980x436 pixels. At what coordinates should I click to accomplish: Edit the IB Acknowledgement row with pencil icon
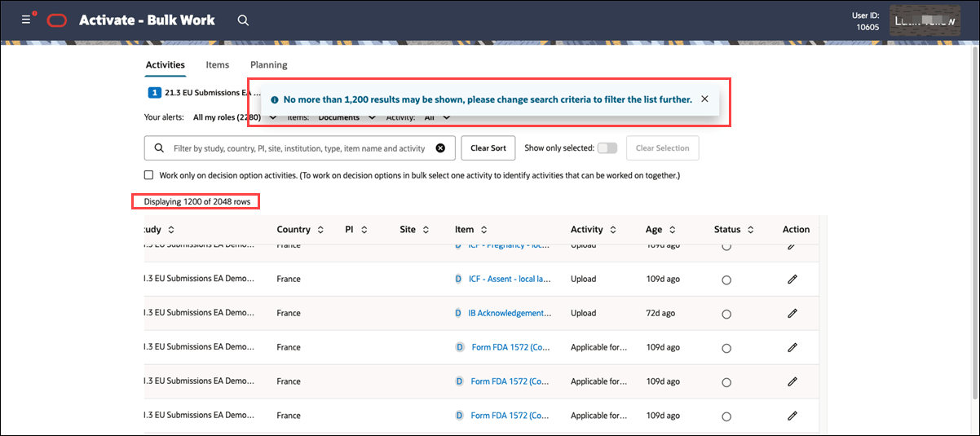tap(792, 313)
